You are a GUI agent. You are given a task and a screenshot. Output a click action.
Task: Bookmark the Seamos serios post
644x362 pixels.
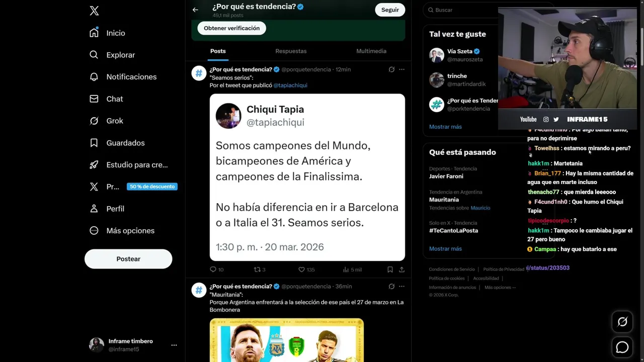(x=390, y=269)
